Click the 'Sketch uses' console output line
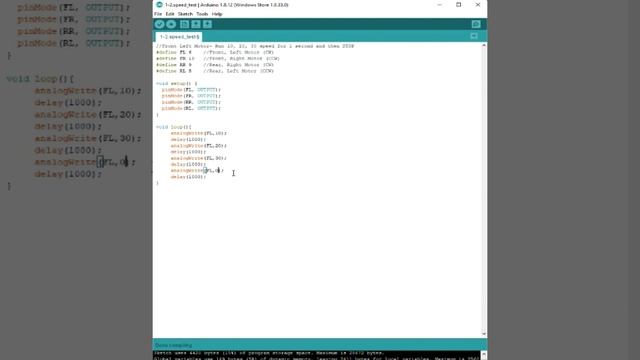 click(269, 353)
